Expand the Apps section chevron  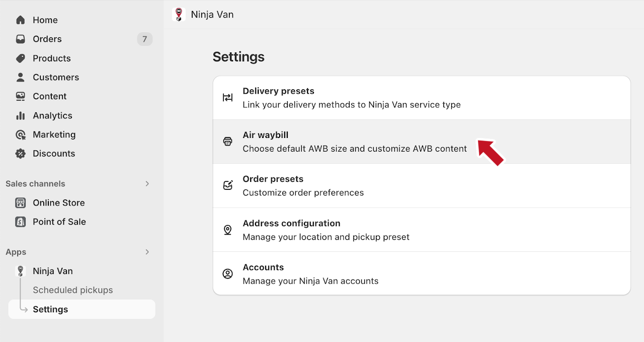click(x=147, y=252)
